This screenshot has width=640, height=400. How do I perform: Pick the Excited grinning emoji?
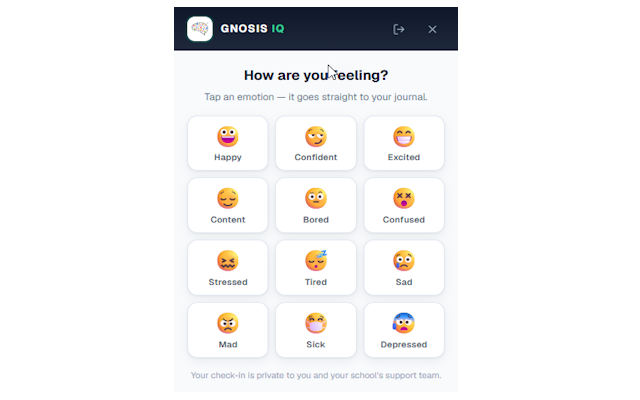click(x=404, y=136)
